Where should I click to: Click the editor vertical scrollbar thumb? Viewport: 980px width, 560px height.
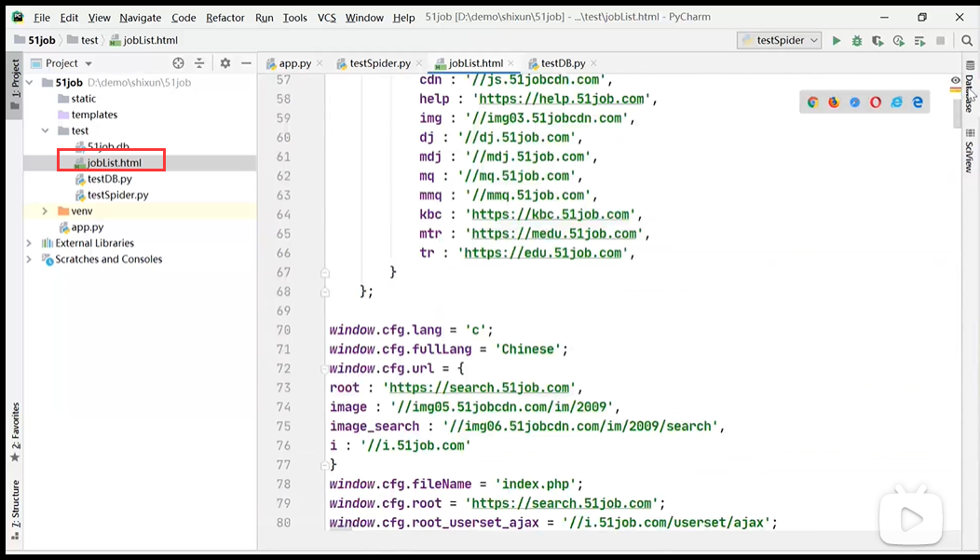point(957,113)
